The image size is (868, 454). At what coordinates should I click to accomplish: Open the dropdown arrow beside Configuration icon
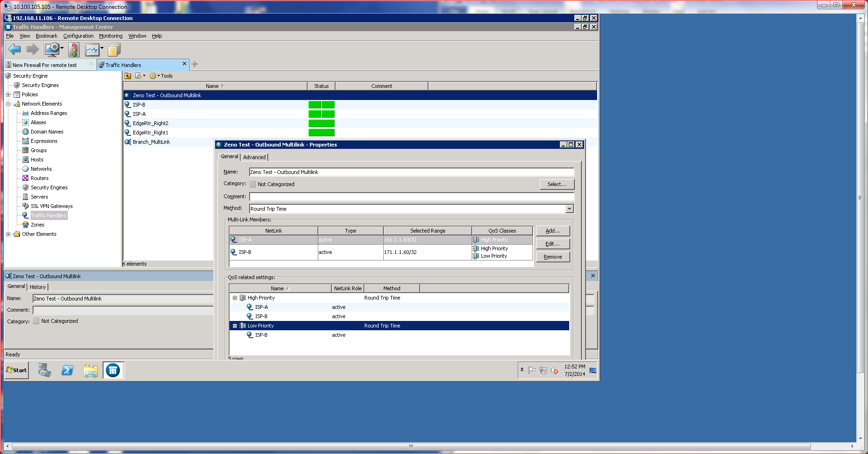point(62,47)
